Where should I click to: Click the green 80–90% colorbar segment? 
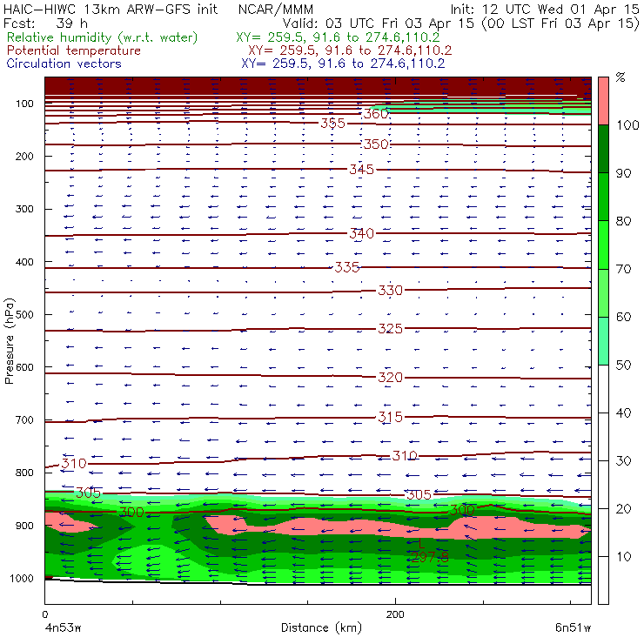[603, 197]
